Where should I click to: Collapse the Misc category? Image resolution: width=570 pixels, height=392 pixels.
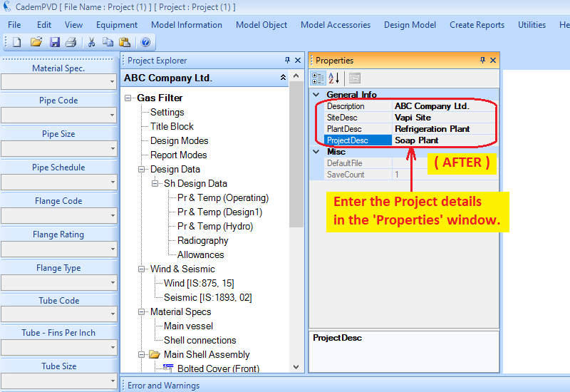tap(316, 152)
